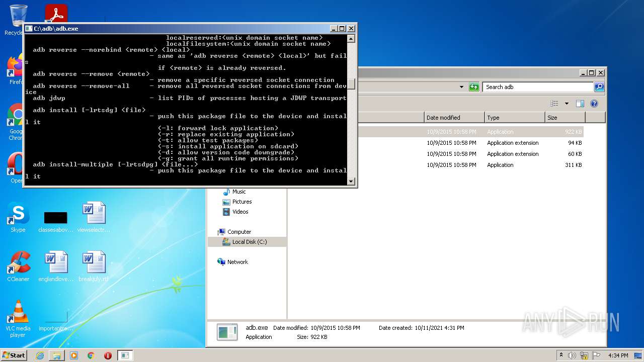
Task: Switch to adb.exe console taskbar button
Action: [x=125, y=355]
